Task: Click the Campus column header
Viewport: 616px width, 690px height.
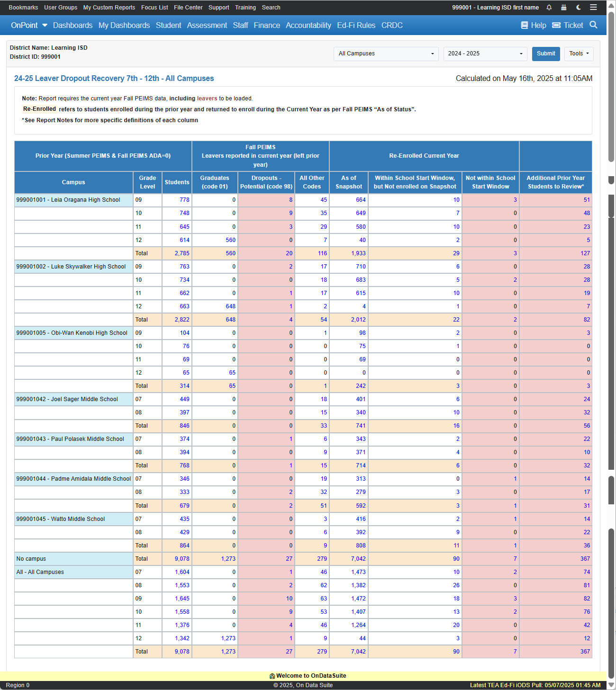Action: pos(73,182)
